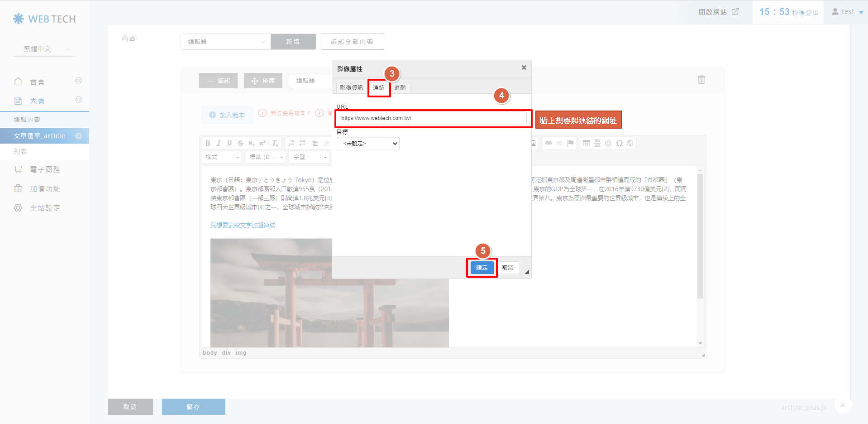Click the Italic formatting icon
Screen dimensions: 868x424
tap(219, 143)
